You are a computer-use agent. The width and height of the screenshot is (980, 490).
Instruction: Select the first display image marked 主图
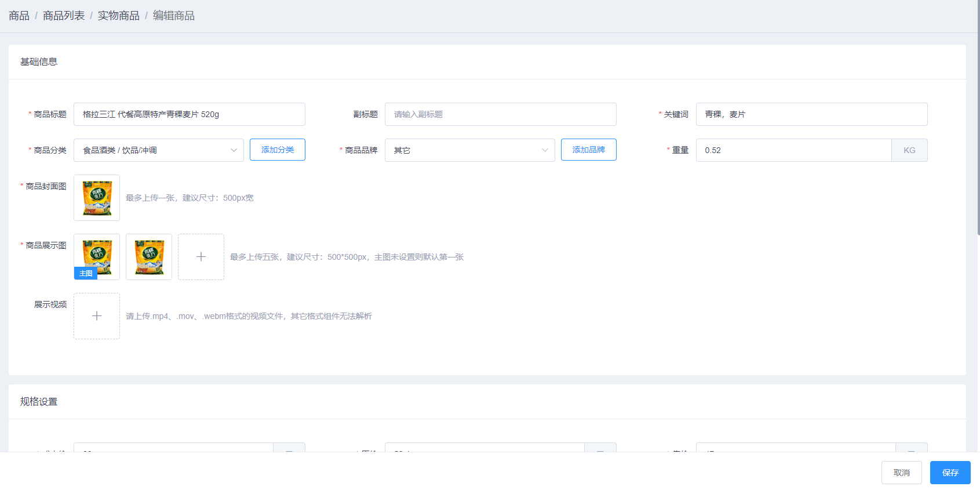(97, 257)
